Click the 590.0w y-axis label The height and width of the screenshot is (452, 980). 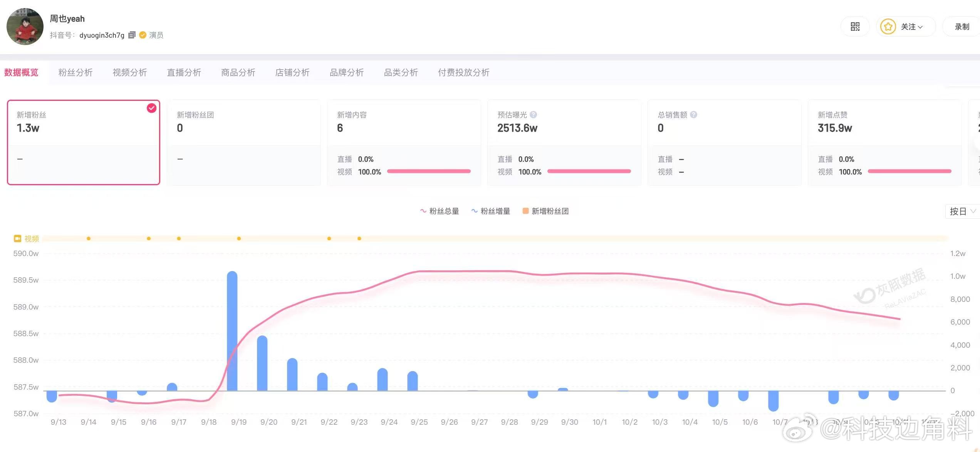pos(26,253)
